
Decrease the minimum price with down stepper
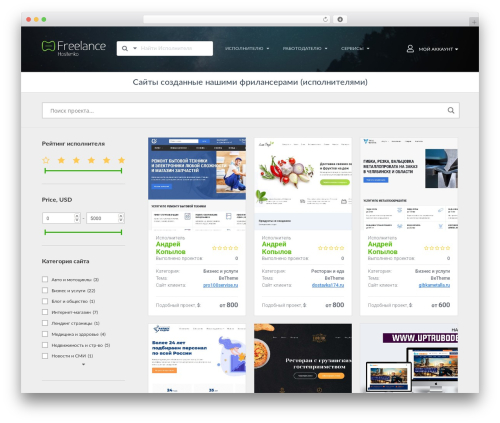pos(77,220)
